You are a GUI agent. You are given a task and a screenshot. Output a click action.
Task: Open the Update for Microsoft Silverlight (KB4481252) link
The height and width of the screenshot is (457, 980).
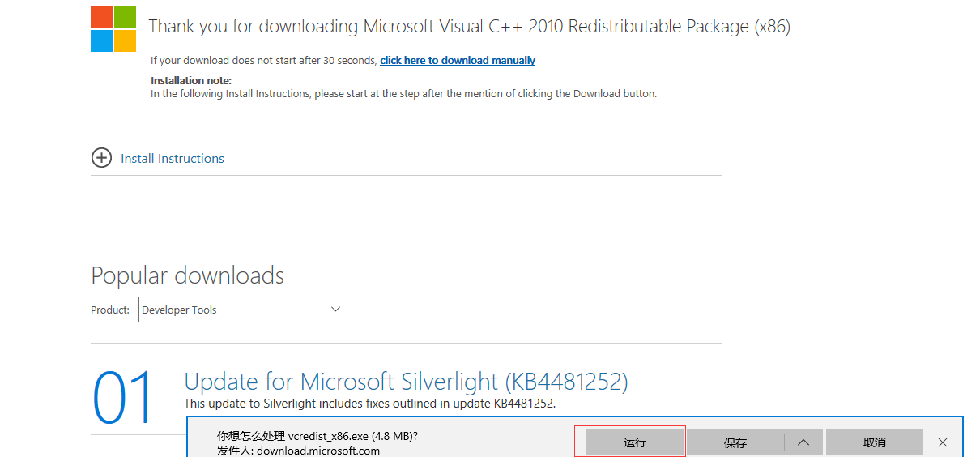pyautogui.click(x=406, y=381)
